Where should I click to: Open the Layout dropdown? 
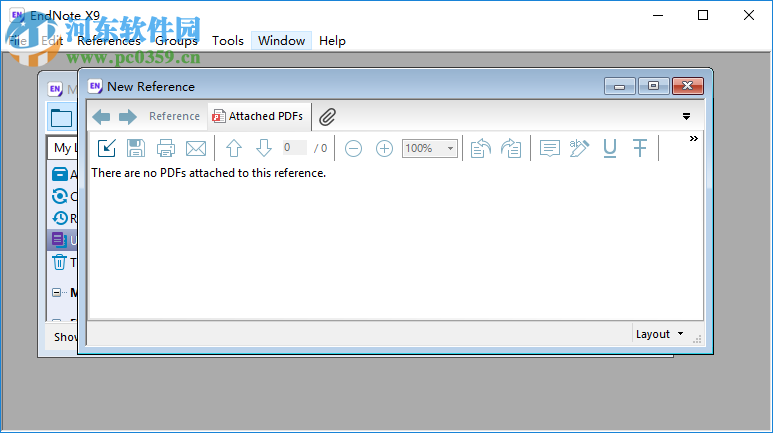click(660, 334)
